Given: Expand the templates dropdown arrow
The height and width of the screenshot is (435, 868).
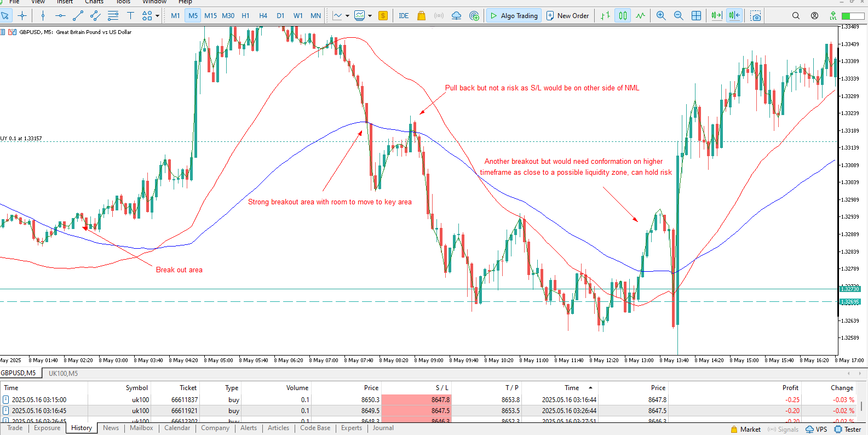Looking at the screenshot, I should [x=370, y=16].
